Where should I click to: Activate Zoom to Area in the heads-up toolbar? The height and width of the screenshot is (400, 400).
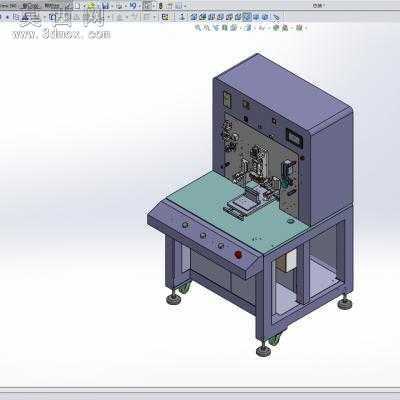[x=207, y=28]
